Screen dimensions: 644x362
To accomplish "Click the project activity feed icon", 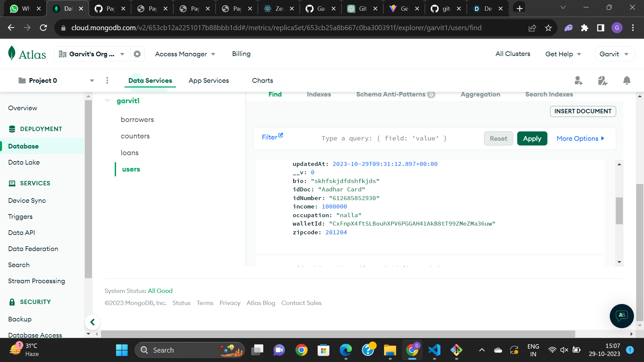I will click(602, 80).
